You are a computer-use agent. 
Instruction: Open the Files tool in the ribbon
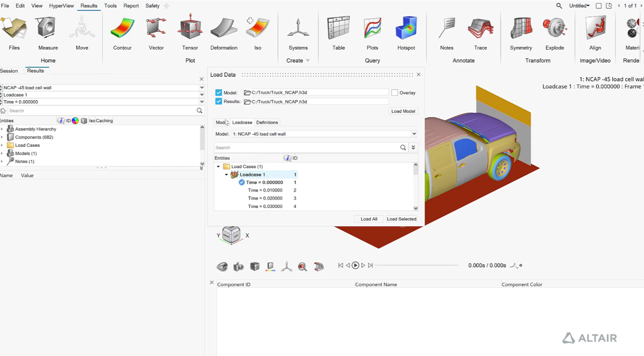(14, 33)
